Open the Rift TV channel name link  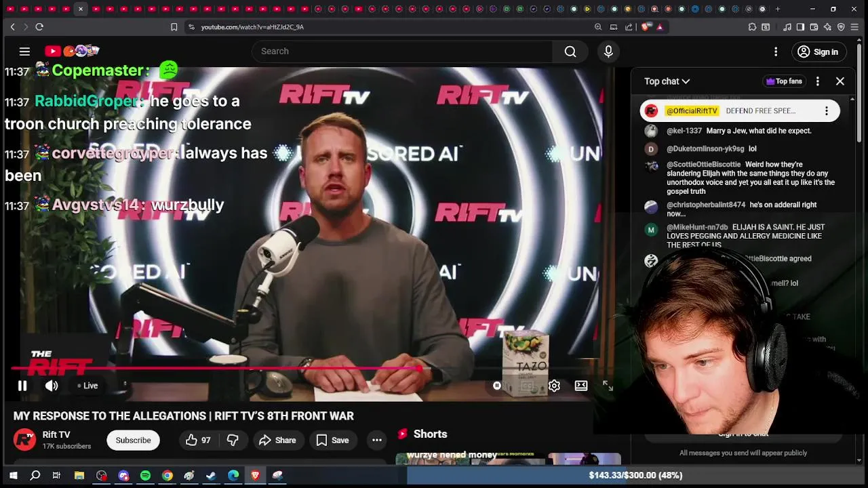(56, 435)
